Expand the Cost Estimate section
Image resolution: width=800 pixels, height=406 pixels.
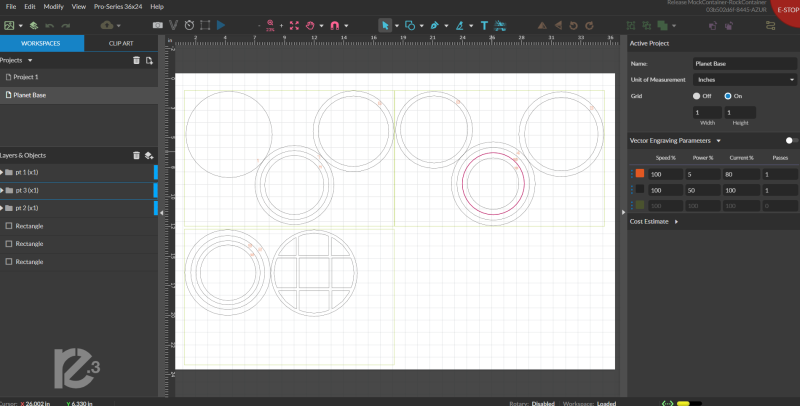(676, 221)
